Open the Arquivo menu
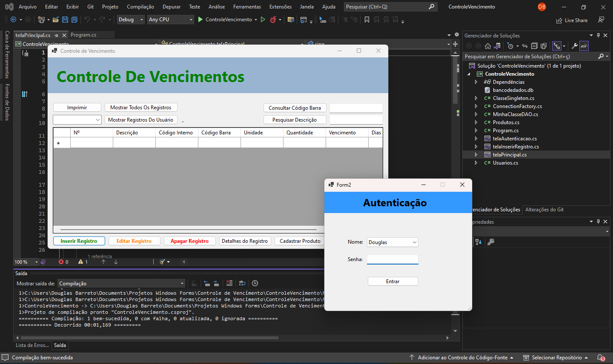613x364 pixels. [28, 7]
